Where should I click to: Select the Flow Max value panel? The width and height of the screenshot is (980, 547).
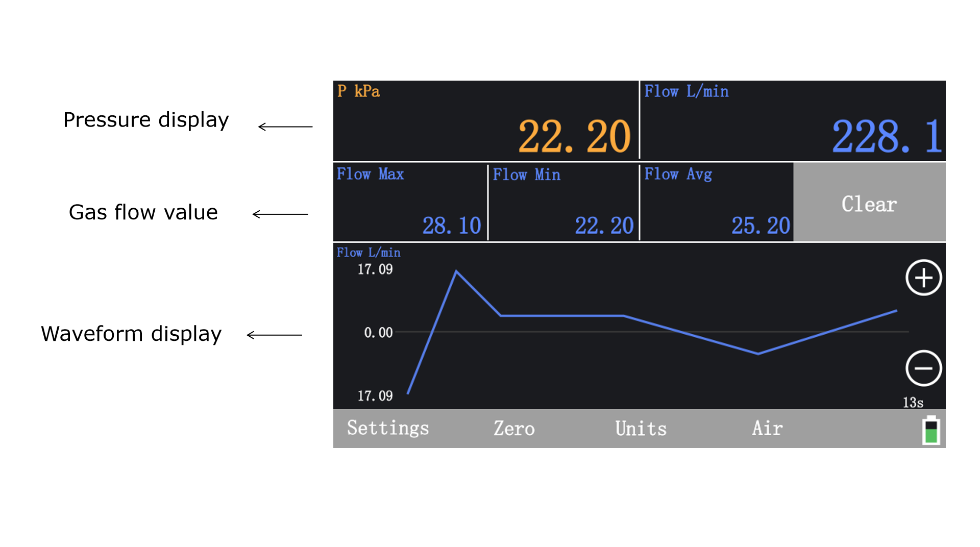[x=410, y=202]
